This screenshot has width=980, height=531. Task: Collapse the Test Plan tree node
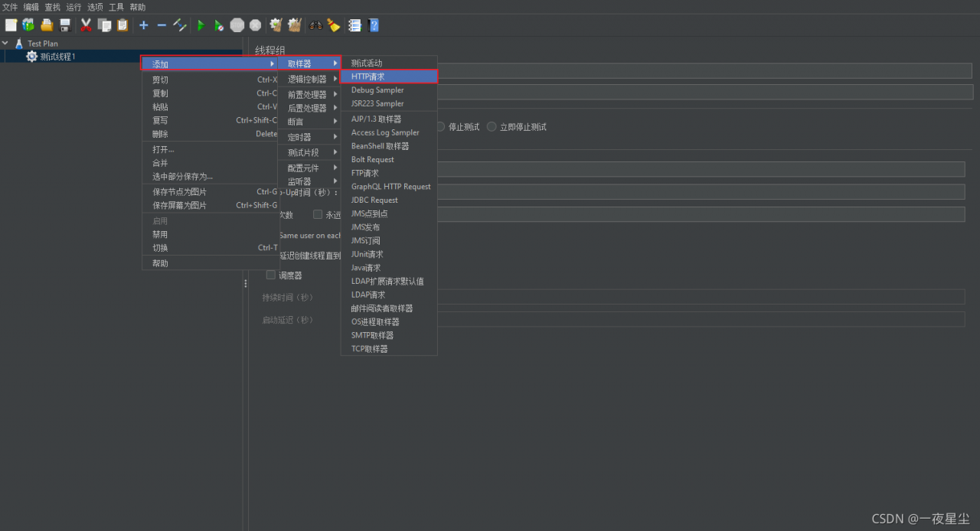pyautogui.click(x=5, y=44)
